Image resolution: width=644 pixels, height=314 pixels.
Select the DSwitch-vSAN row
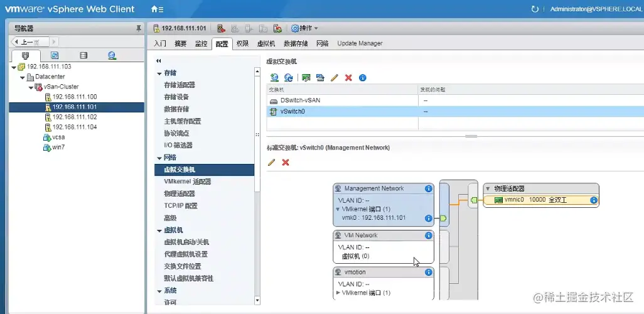455,100
